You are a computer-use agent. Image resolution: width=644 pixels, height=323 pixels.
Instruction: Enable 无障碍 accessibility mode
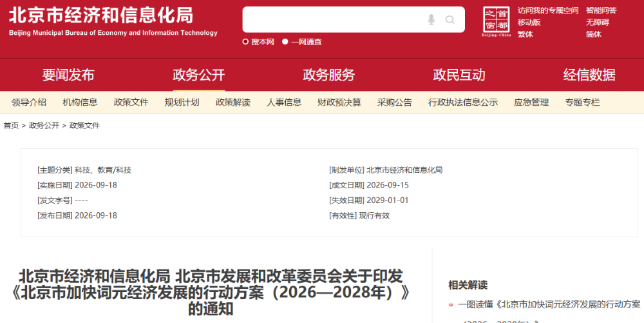pos(598,22)
